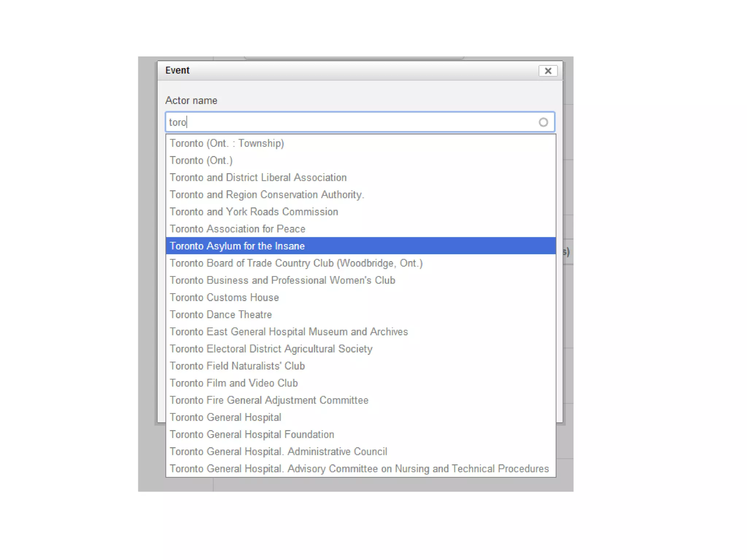747x560 pixels.
Task: Pick Toronto and District Liberal Association
Action: [x=258, y=178]
